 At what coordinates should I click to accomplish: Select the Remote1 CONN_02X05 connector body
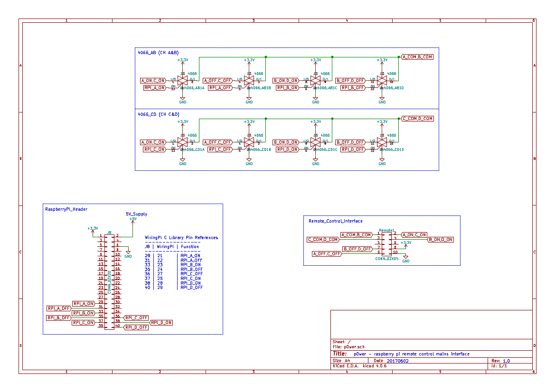point(386,244)
